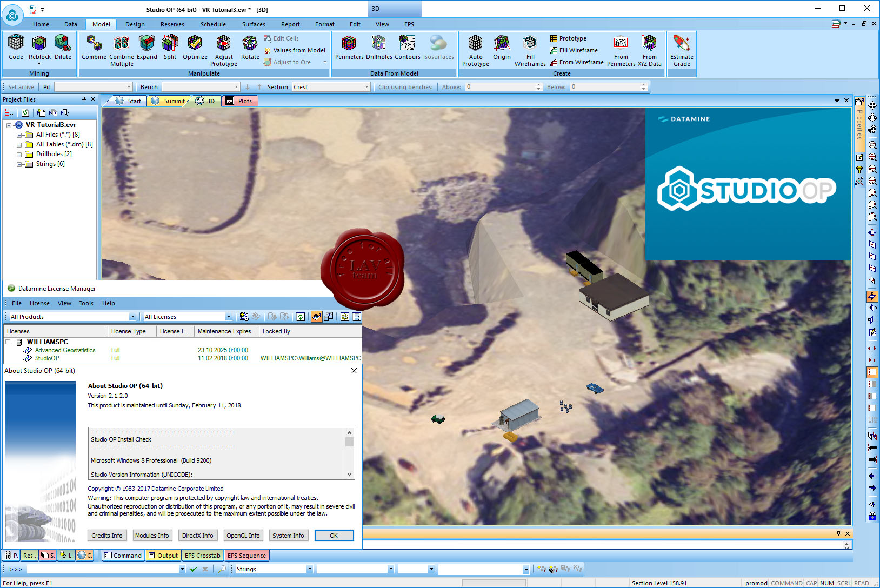Click the Expand model icon

(x=146, y=47)
